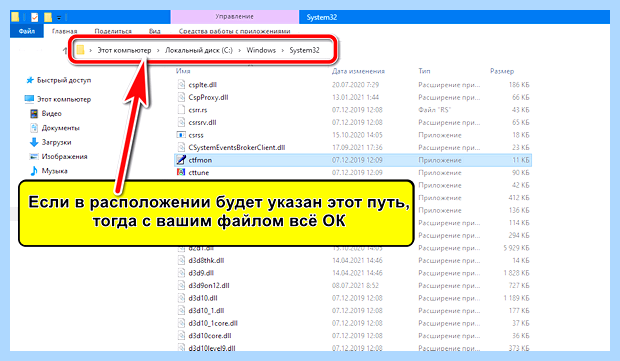
Task: Sort by the Имя column header
Action: [x=183, y=71]
